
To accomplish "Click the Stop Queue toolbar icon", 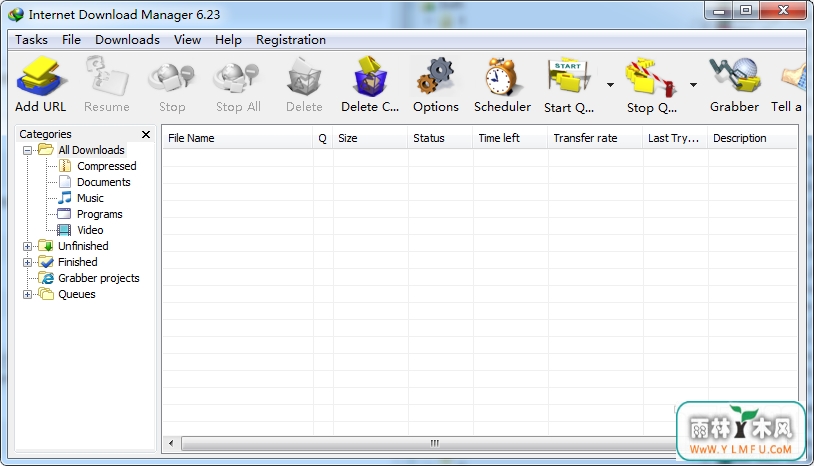I will (x=651, y=78).
